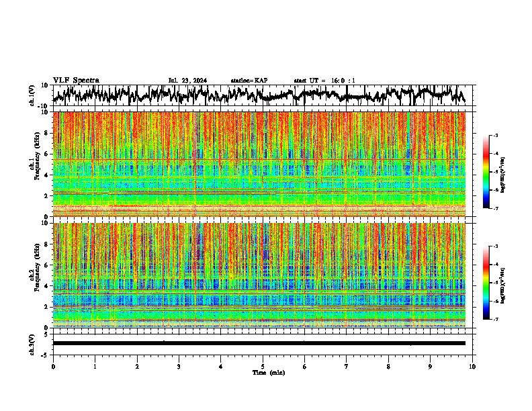
Task: Click the ch.1 colorbar '-3' label
Action: [496, 136]
